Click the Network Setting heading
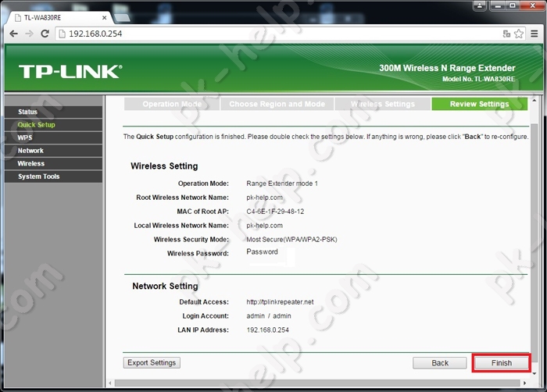This screenshot has width=547, height=392. [x=165, y=286]
